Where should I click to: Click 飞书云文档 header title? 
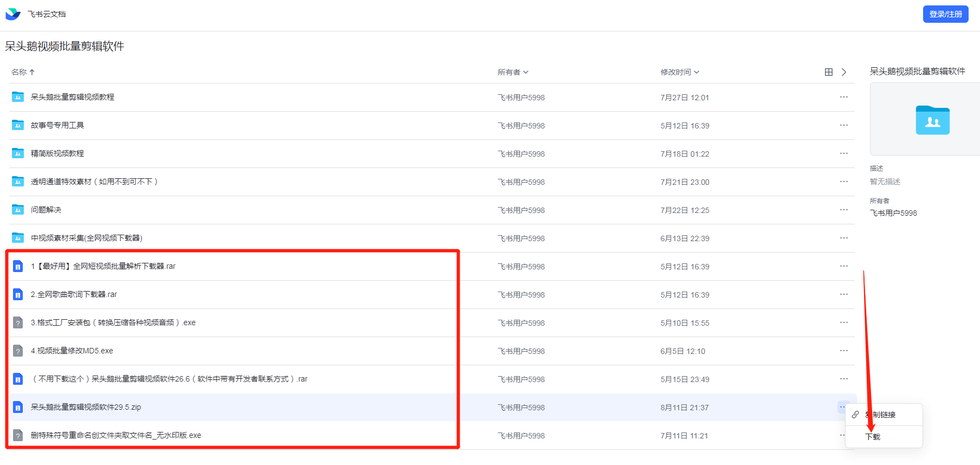point(47,14)
